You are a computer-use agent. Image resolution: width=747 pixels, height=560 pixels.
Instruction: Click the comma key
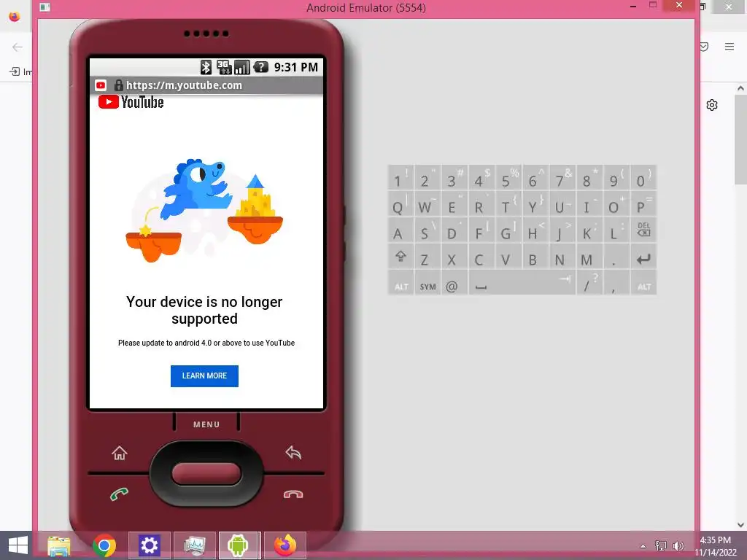(616, 284)
